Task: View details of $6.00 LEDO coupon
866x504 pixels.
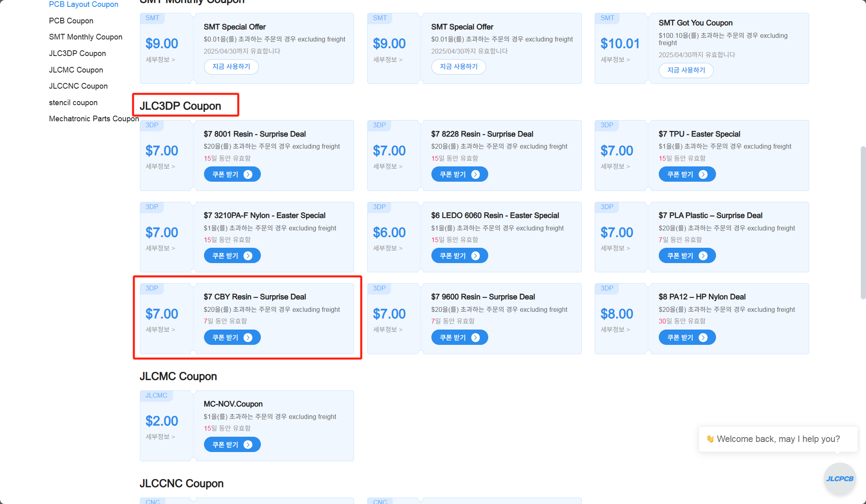Action: [387, 248]
